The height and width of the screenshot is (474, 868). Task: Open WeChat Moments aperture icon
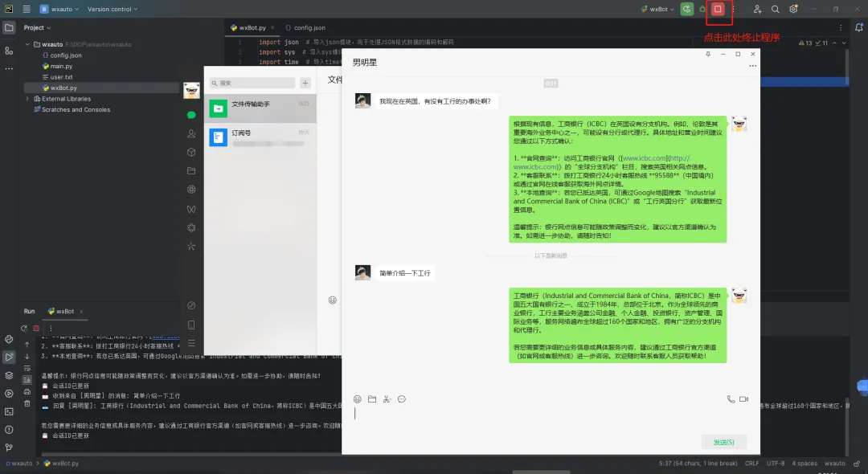pyautogui.click(x=191, y=189)
